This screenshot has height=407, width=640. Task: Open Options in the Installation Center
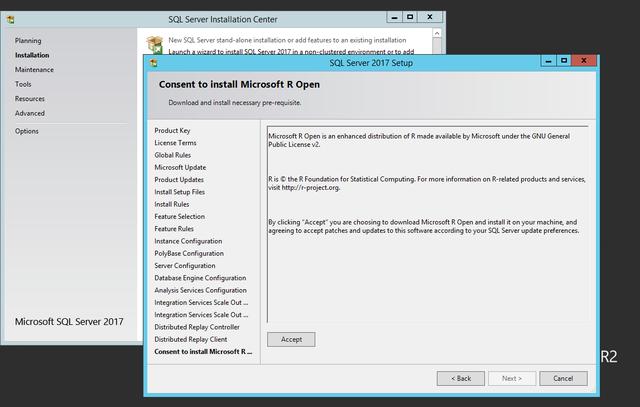point(27,131)
